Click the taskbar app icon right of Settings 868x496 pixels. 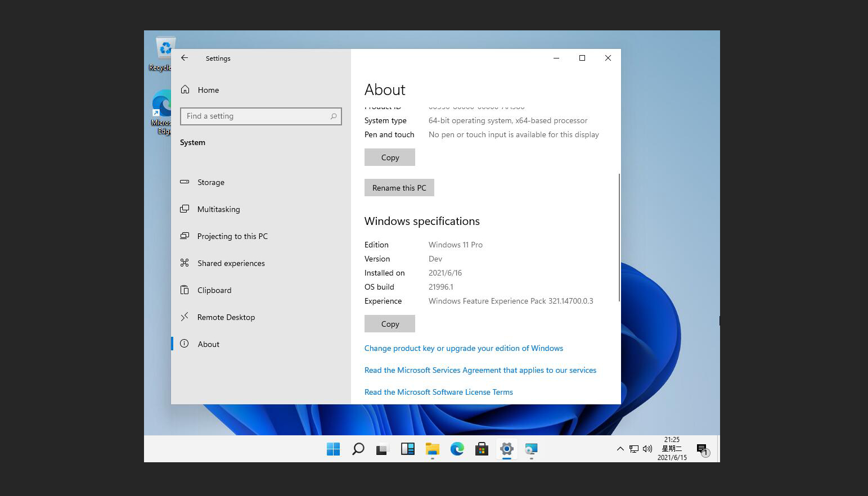[531, 449]
